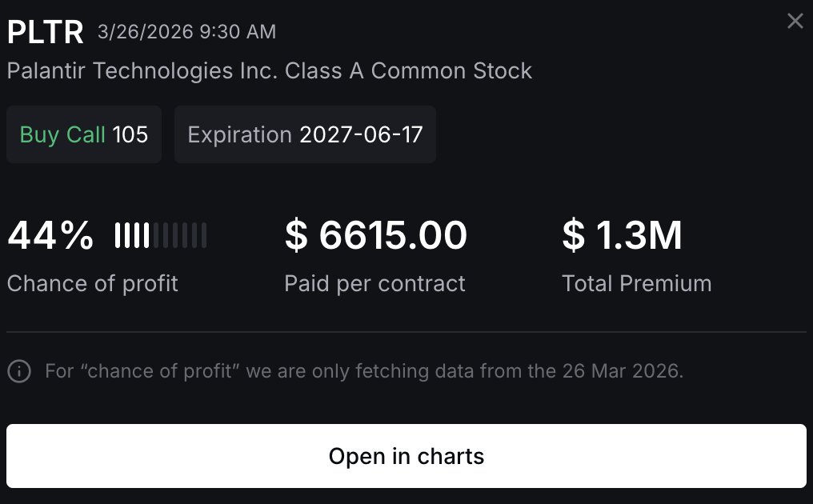Open the trade in charts
The height and width of the screenshot is (504, 813).
[x=406, y=456]
